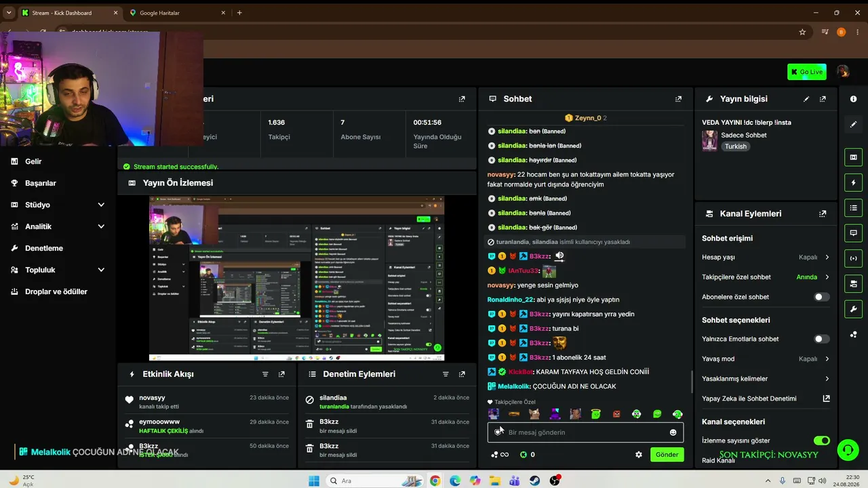This screenshot has height=488, width=868.
Task: Pop out the session stats panel
Action: (x=462, y=99)
